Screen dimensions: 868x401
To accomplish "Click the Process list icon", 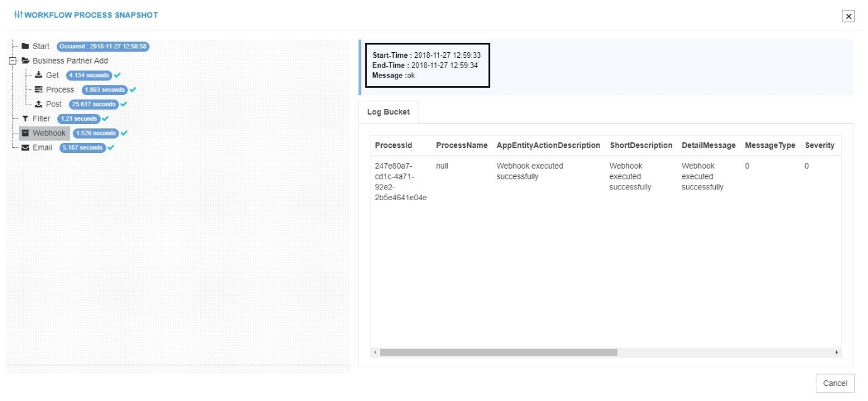I will coord(40,90).
